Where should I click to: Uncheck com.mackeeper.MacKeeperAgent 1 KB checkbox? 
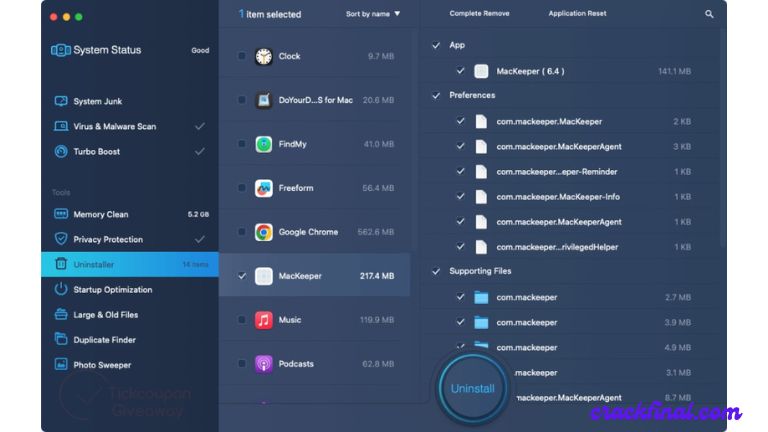460,221
